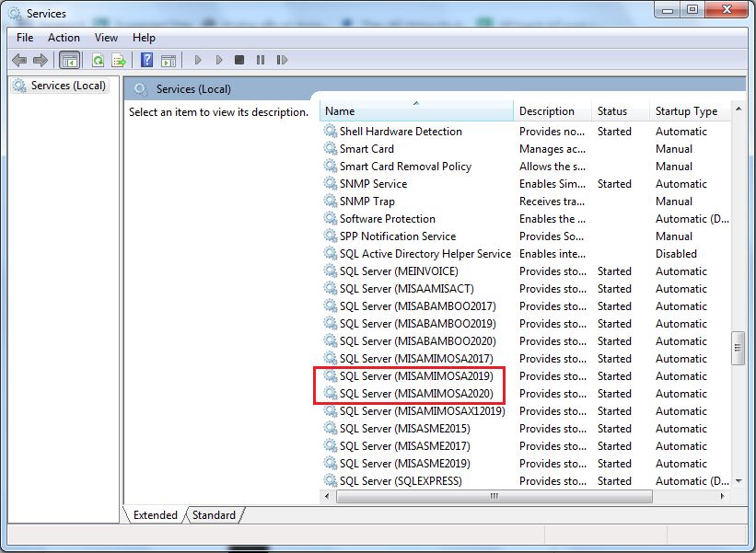Select the Smart Card service row
The height and width of the screenshot is (553, 756).
point(526,149)
